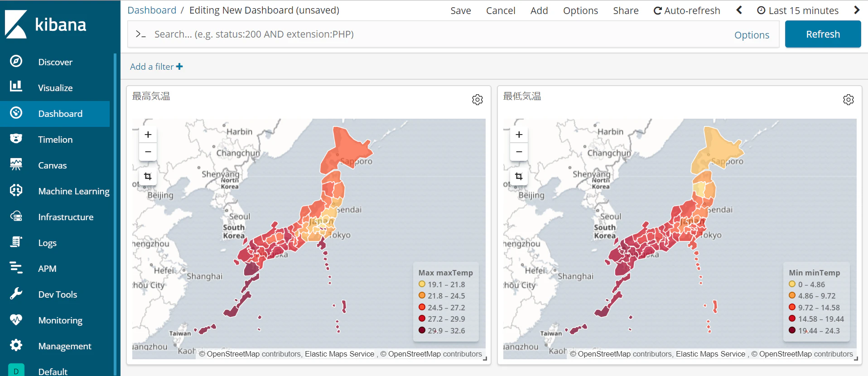Click the 14.58 – 19.44 legend entry
Screen dimensions: 868x376
(x=816, y=319)
